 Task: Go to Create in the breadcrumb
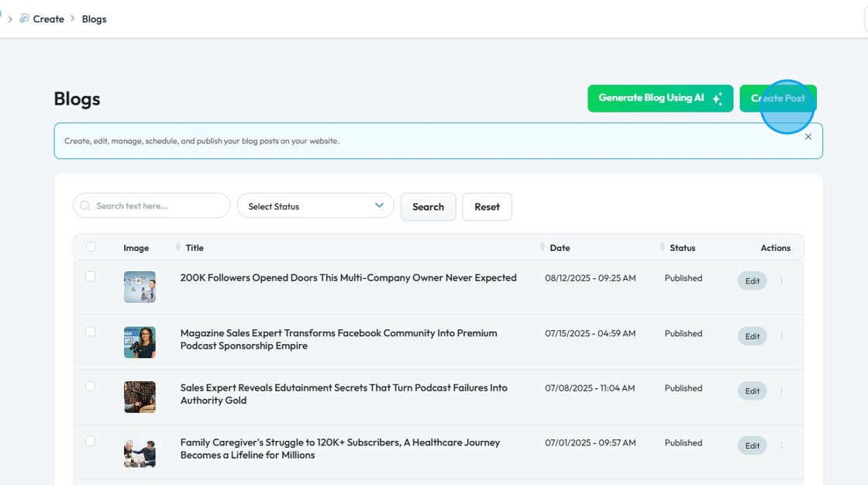(x=48, y=19)
